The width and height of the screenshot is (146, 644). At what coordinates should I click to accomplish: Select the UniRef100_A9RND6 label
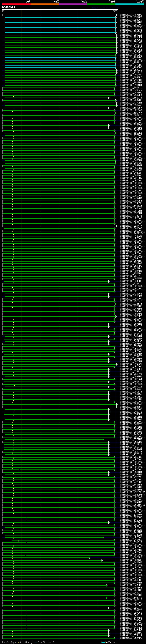(x=131, y=58)
